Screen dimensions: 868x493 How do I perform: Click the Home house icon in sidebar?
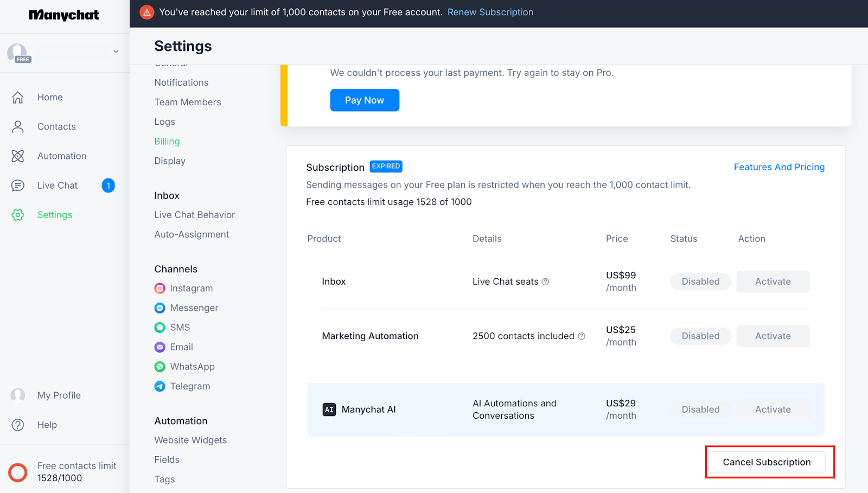pyautogui.click(x=18, y=98)
